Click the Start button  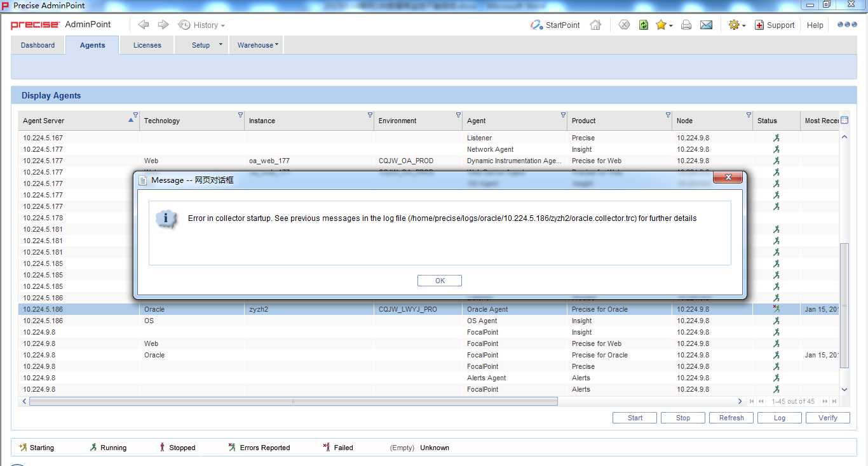pyautogui.click(x=635, y=418)
